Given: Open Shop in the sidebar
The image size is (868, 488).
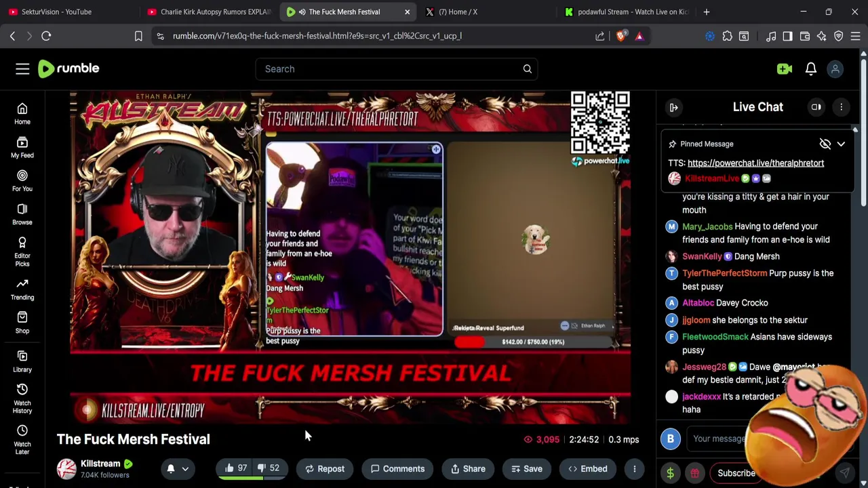Looking at the screenshot, I should pyautogui.click(x=22, y=323).
